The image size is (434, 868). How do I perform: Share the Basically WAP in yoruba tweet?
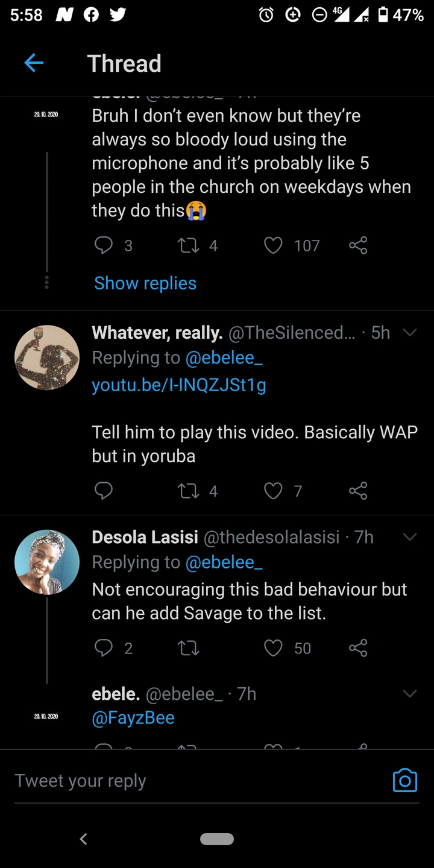point(358,491)
